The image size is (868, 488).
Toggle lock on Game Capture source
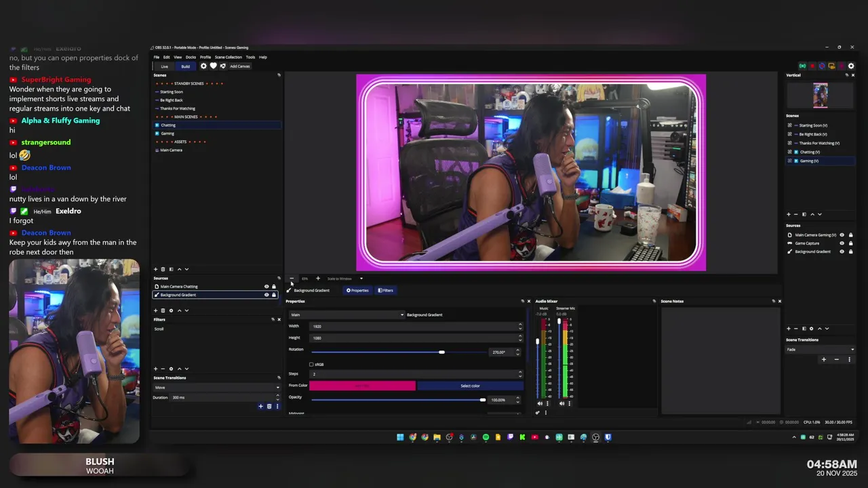pos(850,243)
